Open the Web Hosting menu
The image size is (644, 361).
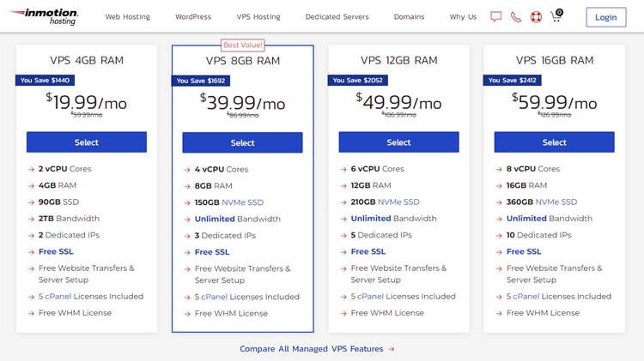pyautogui.click(x=128, y=17)
